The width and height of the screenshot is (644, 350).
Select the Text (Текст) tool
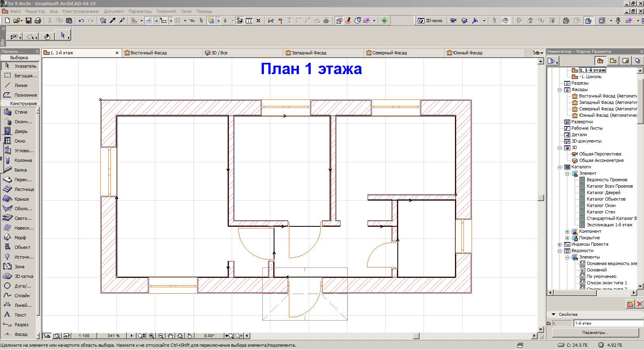pyautogui.click(x=19, y=315)
